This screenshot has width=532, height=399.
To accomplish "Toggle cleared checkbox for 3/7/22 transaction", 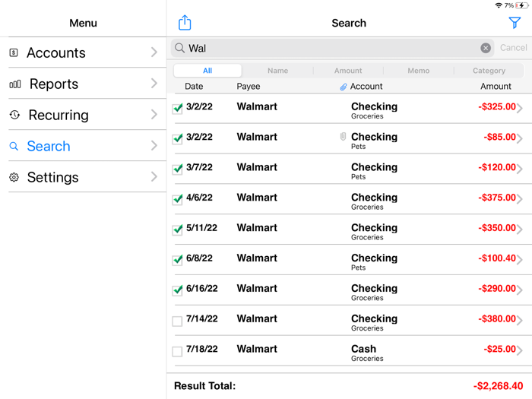I will (x=177, y=169).
